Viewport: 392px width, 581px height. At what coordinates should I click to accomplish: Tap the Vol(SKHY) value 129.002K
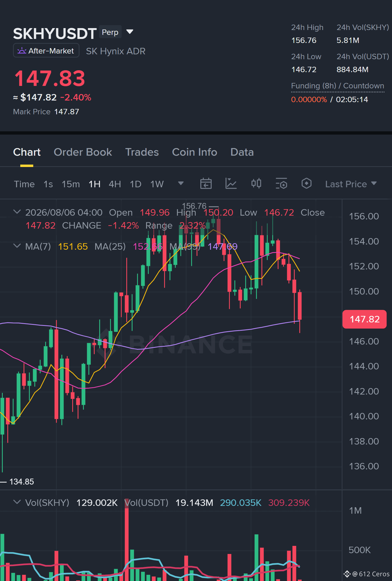point(97,503)
